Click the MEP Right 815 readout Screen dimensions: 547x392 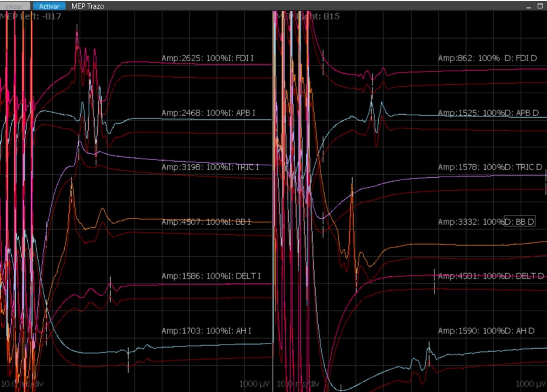pos(307,16)
